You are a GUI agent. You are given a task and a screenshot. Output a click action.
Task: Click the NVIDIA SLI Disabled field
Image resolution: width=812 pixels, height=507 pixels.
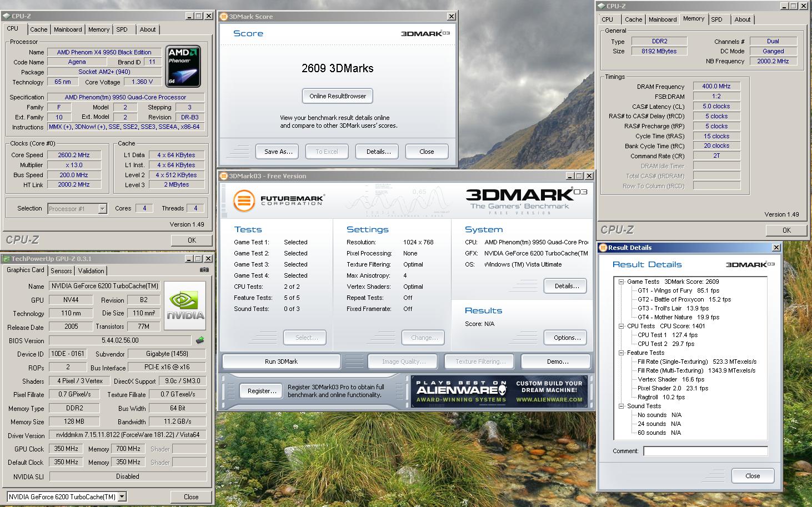point(128,476)
